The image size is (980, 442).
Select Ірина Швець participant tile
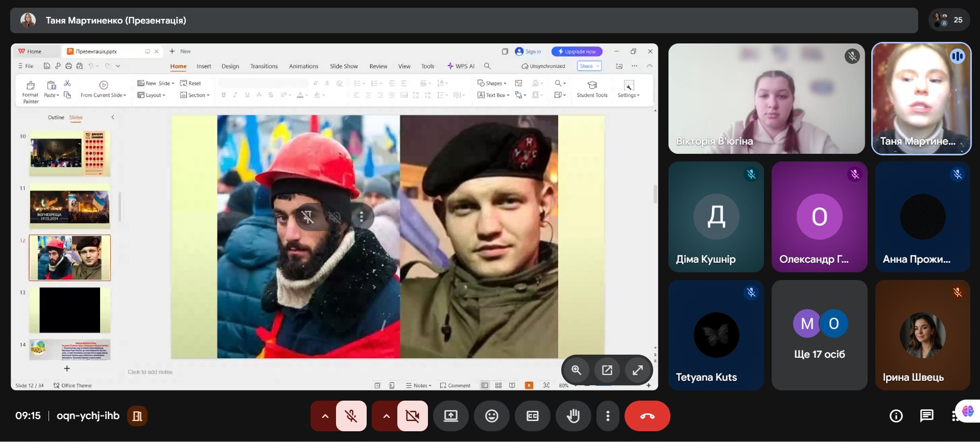922,335
